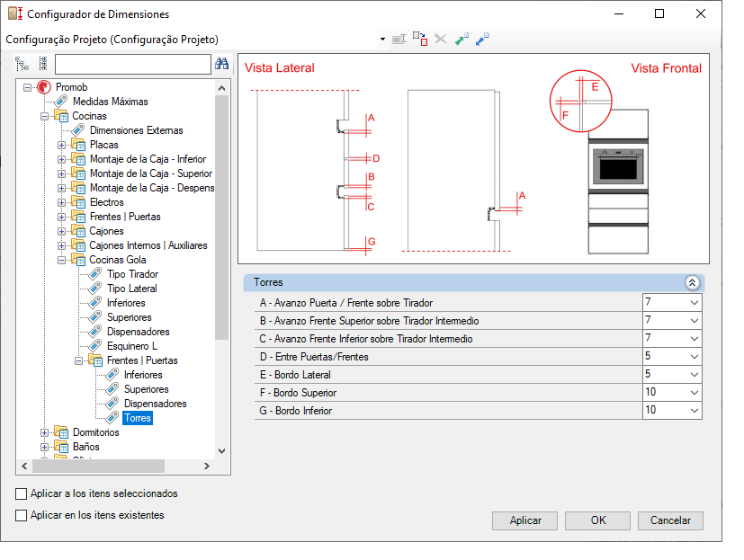Viewport: 744px width, 560px height.
Task: Expand Montaje de la Caja - Inferior node
Action: point(62,159)
